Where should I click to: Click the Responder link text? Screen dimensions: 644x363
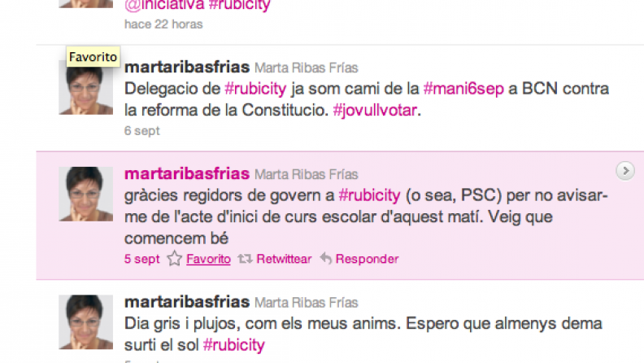coord(367,259)
